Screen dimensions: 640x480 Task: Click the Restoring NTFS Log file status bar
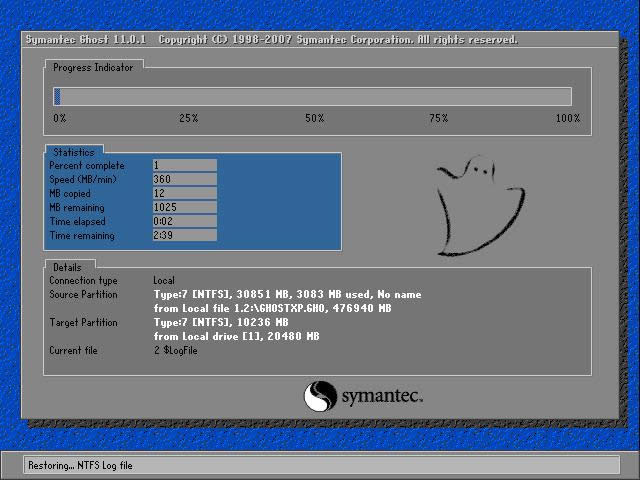point(320,465)
